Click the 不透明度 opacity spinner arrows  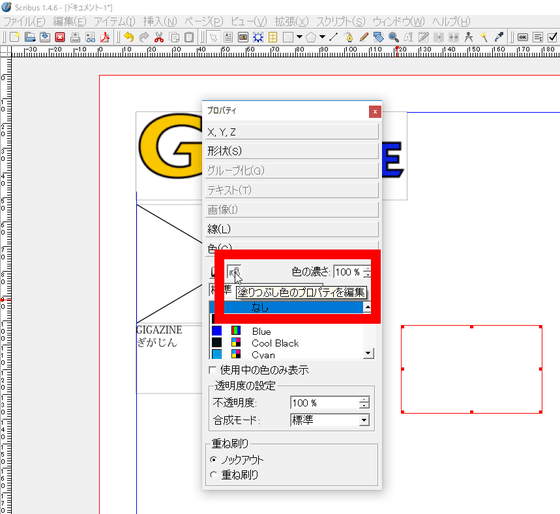[x=364, y=403]
